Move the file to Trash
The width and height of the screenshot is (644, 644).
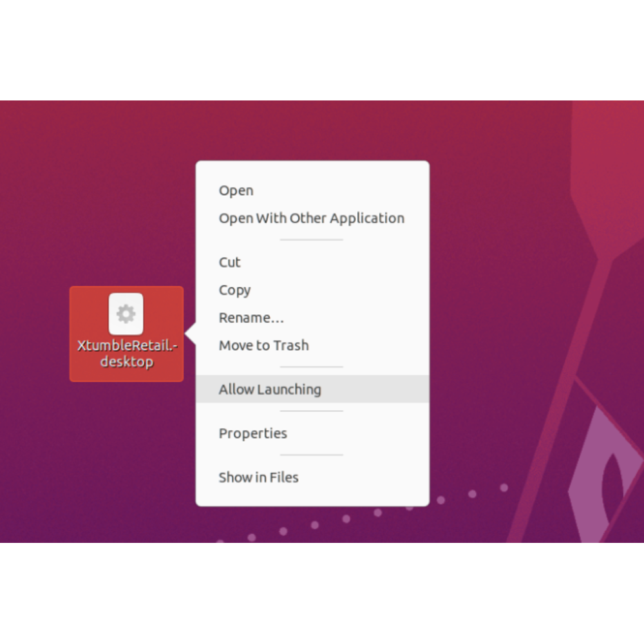(263, 345)
